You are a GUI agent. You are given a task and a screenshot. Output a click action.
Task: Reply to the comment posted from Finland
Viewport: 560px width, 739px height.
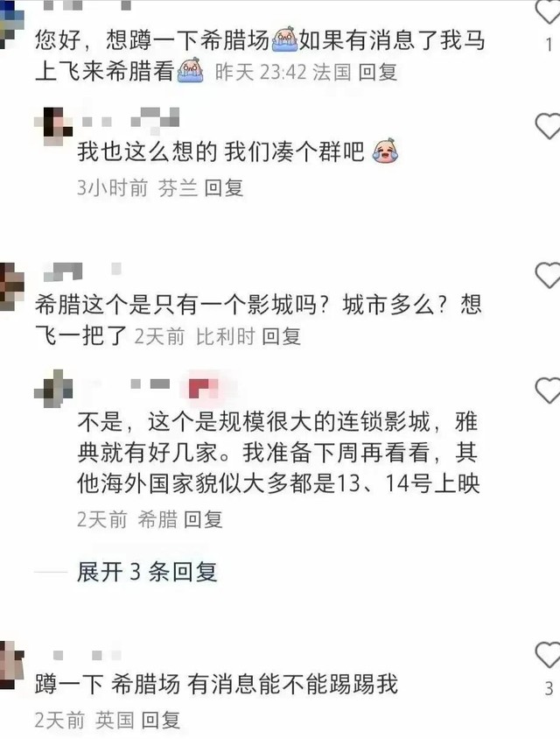pyautogui.click(x=224, y=188)
